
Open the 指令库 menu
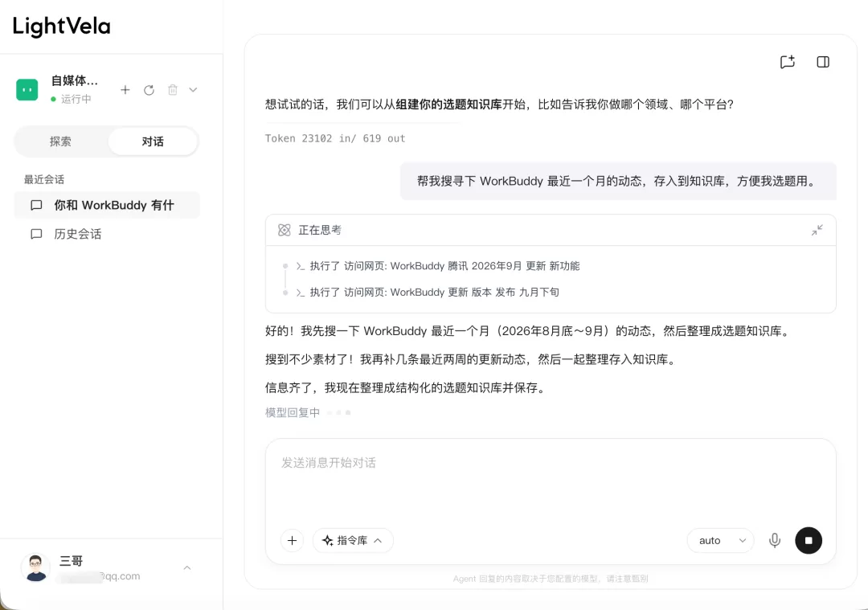tap(353, 541)
